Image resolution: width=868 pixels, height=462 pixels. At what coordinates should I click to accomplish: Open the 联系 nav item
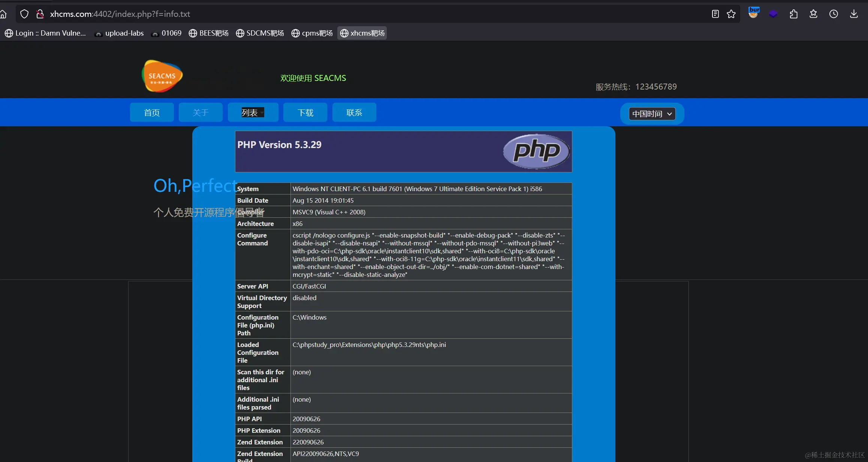point(354,112)
